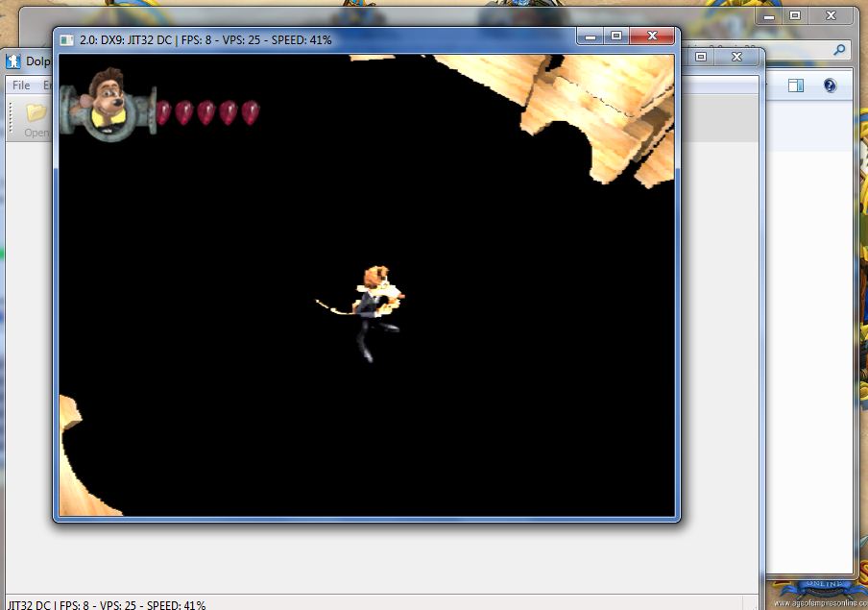Close the DX9 game render window
The height and width of the screenshot is (610, 868).
coord(652,37)
